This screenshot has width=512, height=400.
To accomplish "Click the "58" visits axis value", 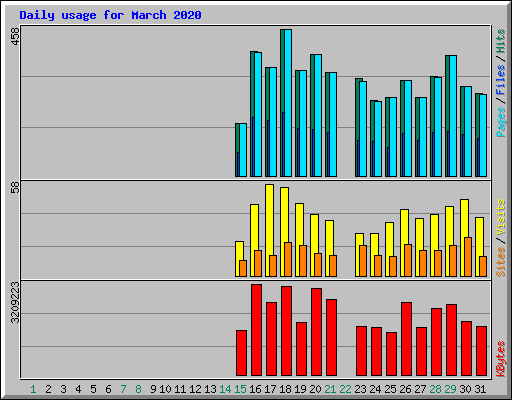I will coord(15,187).
